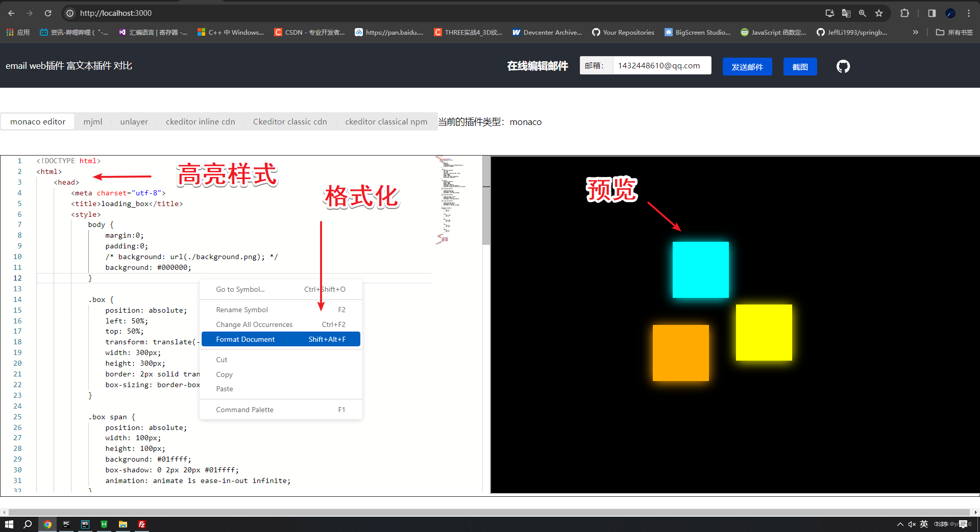Open the browser side panel icon
Viewport: 980px width, 532px height.
[931, 13]
